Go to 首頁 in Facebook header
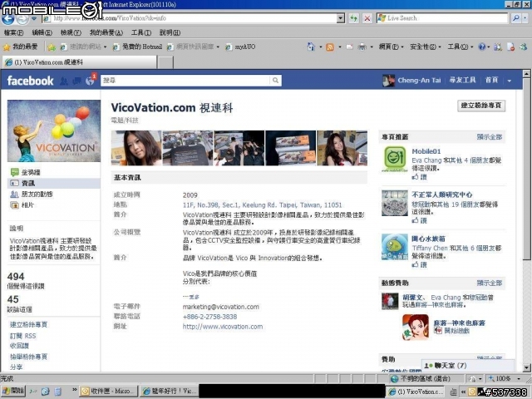The width and height of the screenshot is (532, 399). click(491, 81)
